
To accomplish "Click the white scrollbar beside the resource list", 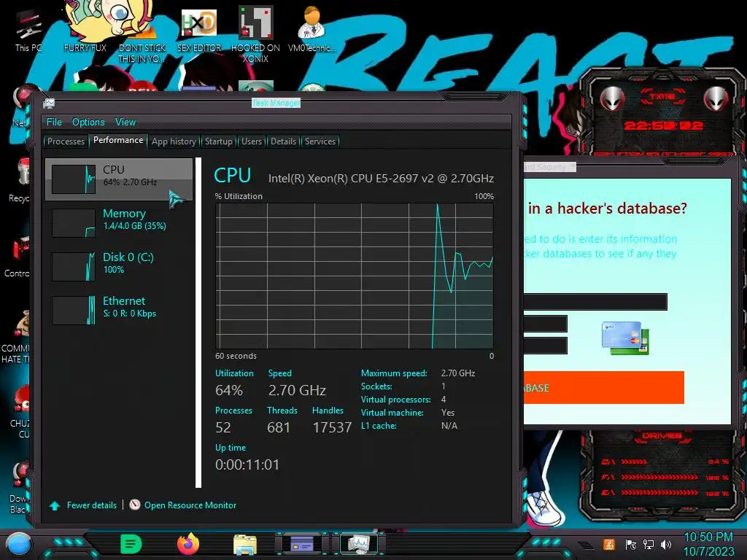I will click(x=198, y=322).
